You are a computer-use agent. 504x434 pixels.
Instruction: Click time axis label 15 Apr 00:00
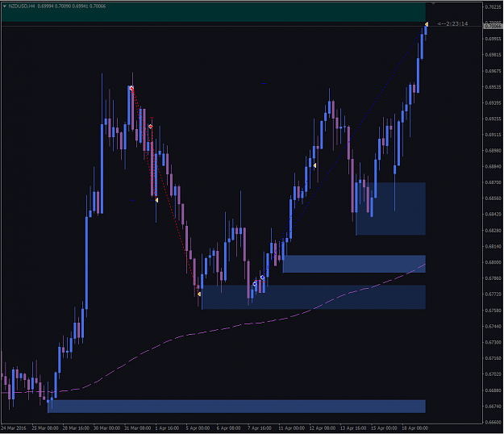(x=384, y=428)
